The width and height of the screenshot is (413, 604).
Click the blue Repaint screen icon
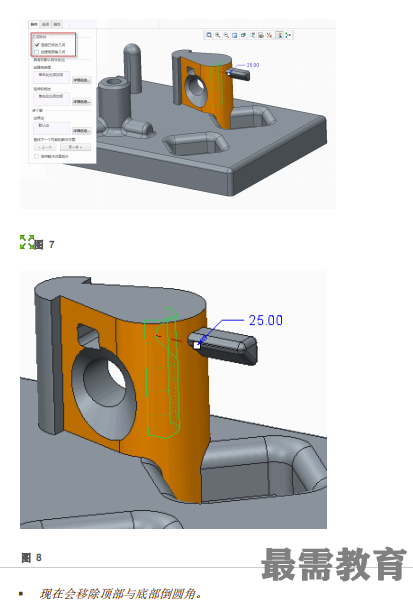235,35
